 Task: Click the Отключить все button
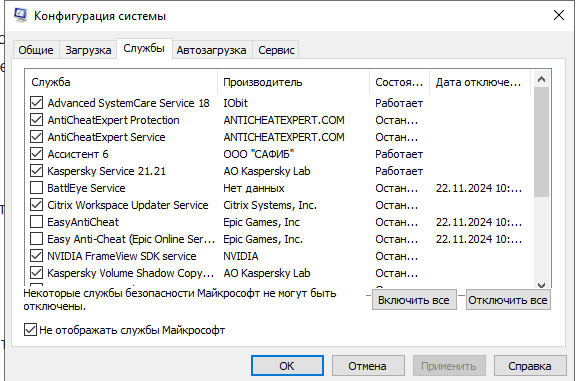[x=508, y=300]
